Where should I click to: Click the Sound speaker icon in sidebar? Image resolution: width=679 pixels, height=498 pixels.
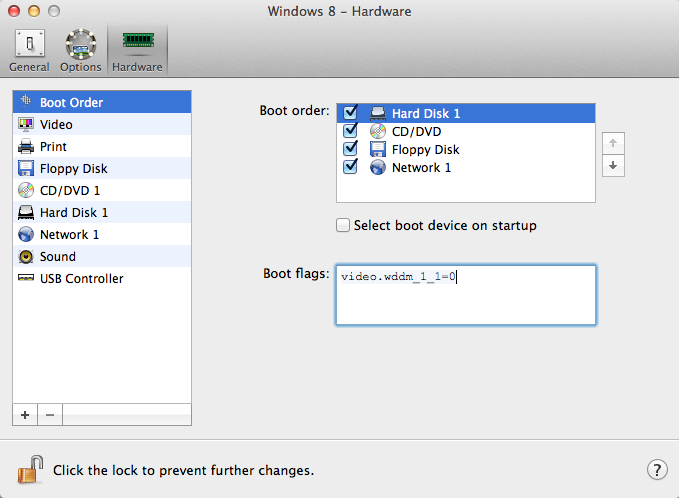coord(26,256)
